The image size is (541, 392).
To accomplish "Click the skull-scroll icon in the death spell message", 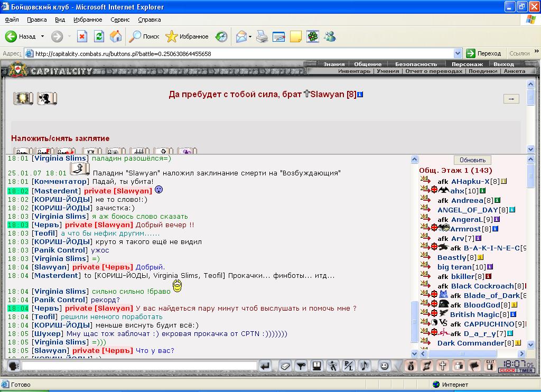I will pyautogui.click(x=80, y=169).
